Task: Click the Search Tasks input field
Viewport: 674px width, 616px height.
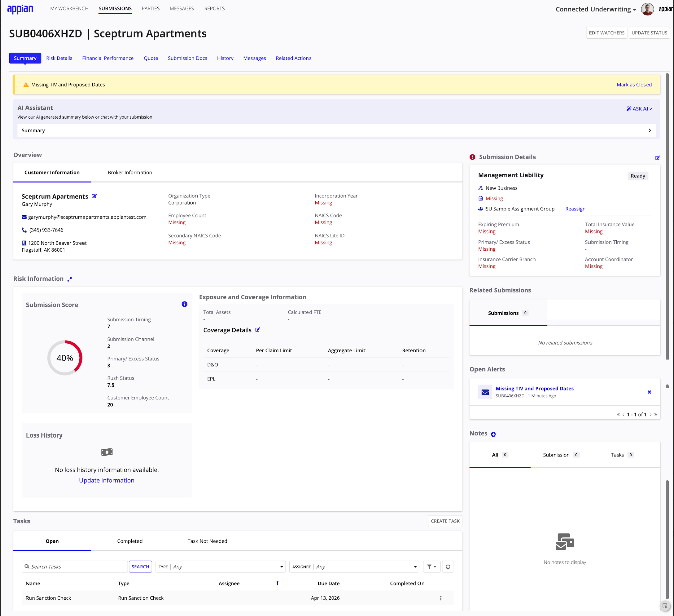Action: coord(75,567)
